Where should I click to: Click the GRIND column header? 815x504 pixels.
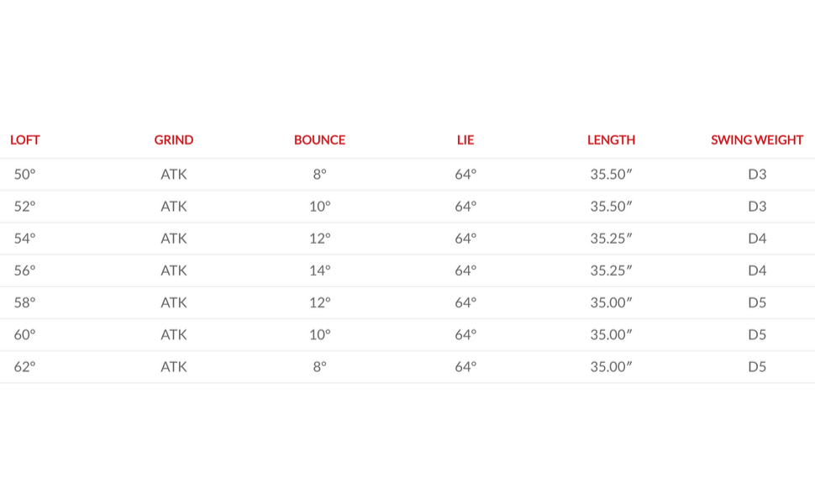pyautogui.click(x=174, y=140)
